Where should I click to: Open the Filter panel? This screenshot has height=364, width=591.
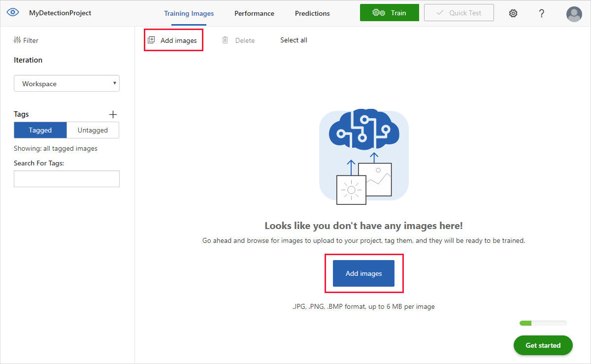click(x=26, y=40)
